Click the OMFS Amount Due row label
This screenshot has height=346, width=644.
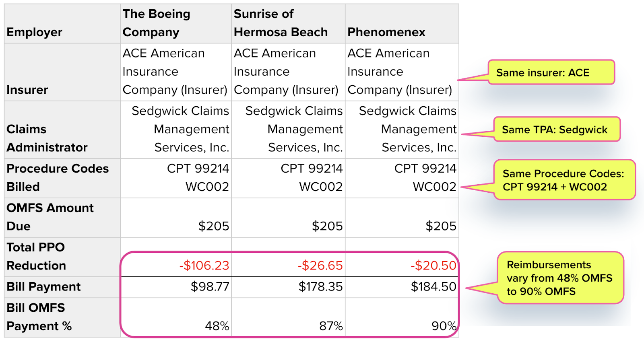click(x=62, y=217)
